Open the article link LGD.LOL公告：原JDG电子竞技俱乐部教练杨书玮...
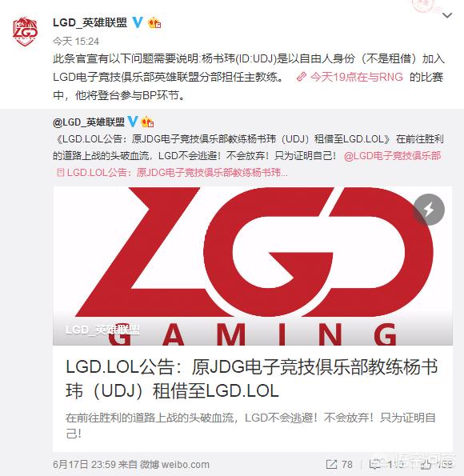Screen dimensions: 464x476 (x=172, y=173)
